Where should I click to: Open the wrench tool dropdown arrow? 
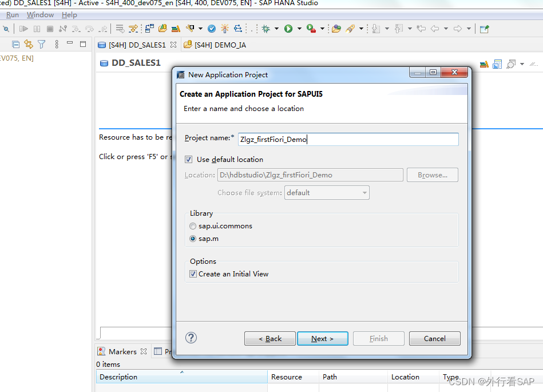[200, 29]
